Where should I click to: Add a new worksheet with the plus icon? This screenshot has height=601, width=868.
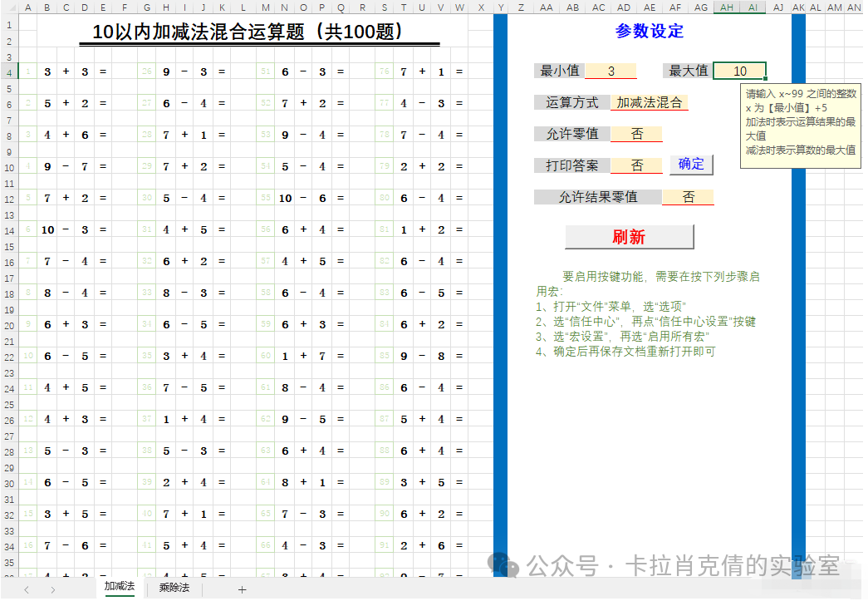click(x=241, y=589)
